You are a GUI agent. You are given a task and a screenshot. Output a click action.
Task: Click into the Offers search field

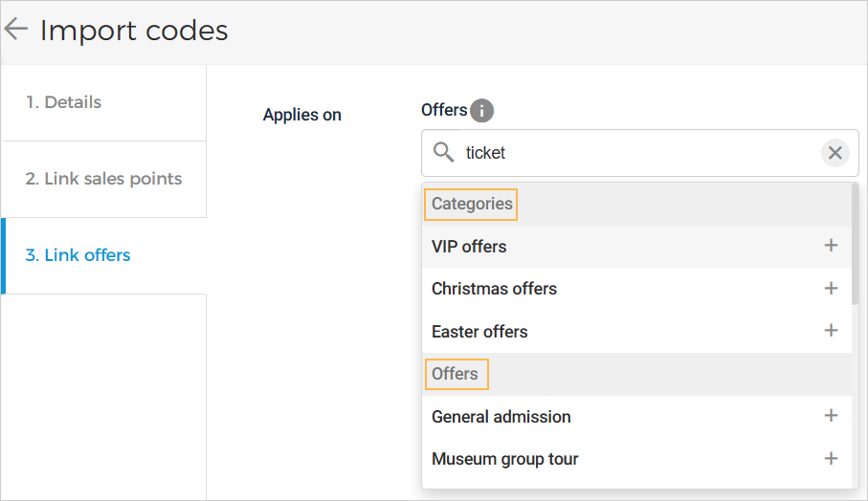click(632, 153)
